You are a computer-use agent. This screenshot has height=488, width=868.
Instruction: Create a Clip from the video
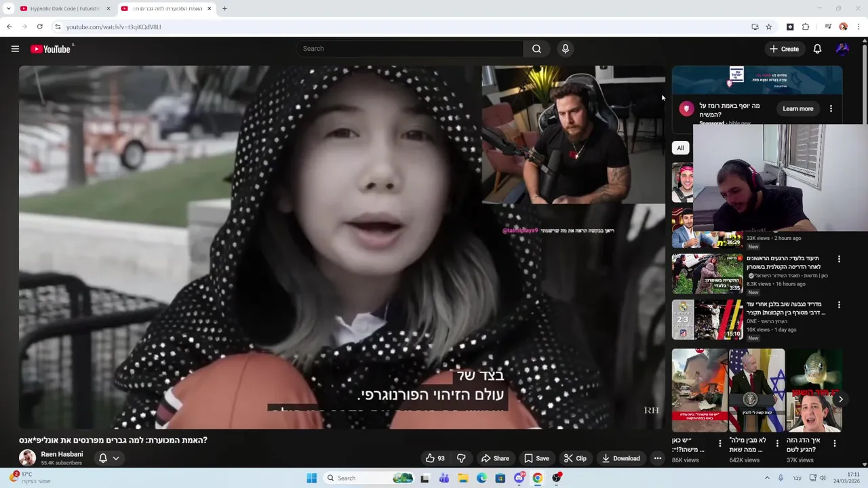click(575, 458)
